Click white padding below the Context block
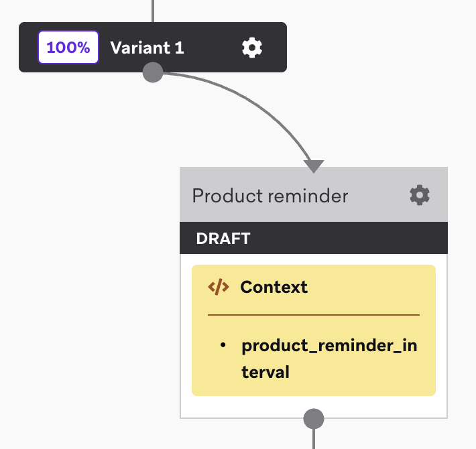The height and width of the screenshot is (449, 476). [x=243, y=407]
